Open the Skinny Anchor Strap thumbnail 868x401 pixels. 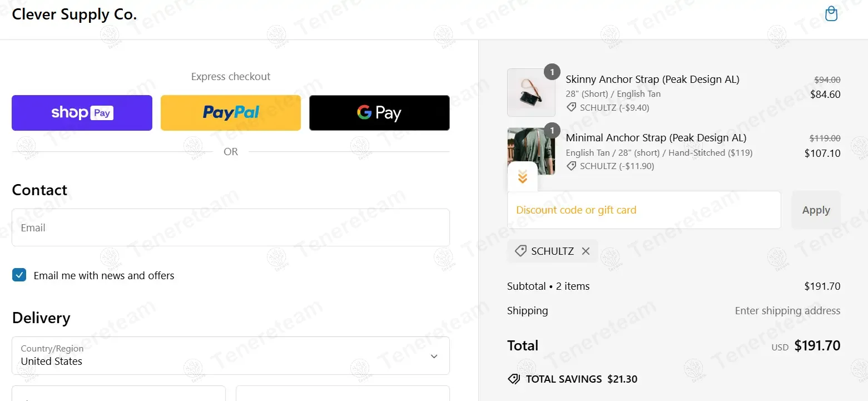[x=531, y=92]
